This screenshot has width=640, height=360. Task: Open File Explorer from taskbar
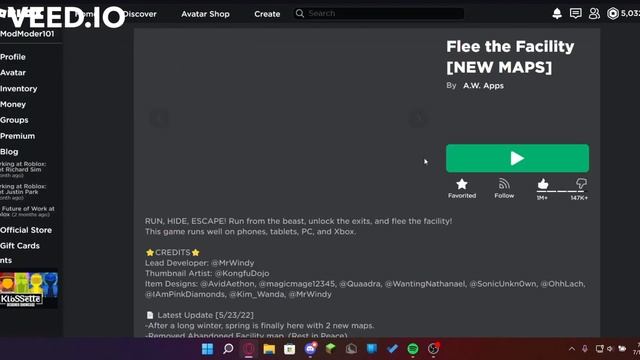pyautogui.click(x=269, y=349)
